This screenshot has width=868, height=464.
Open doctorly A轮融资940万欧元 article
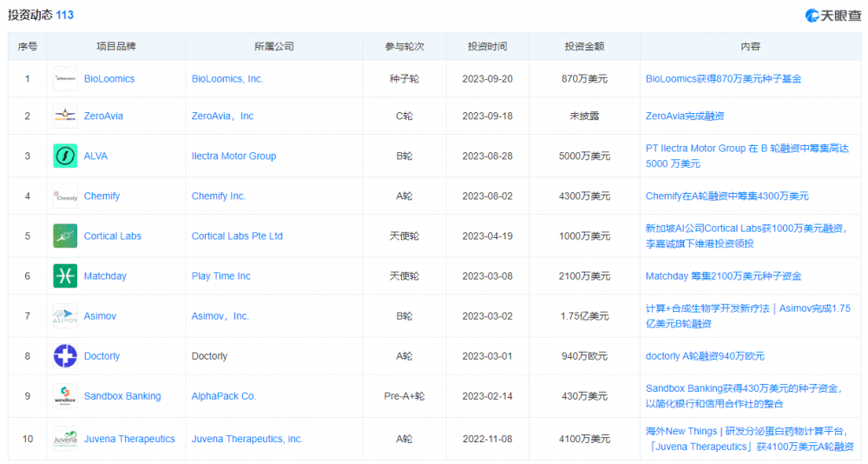click(705, 356)
